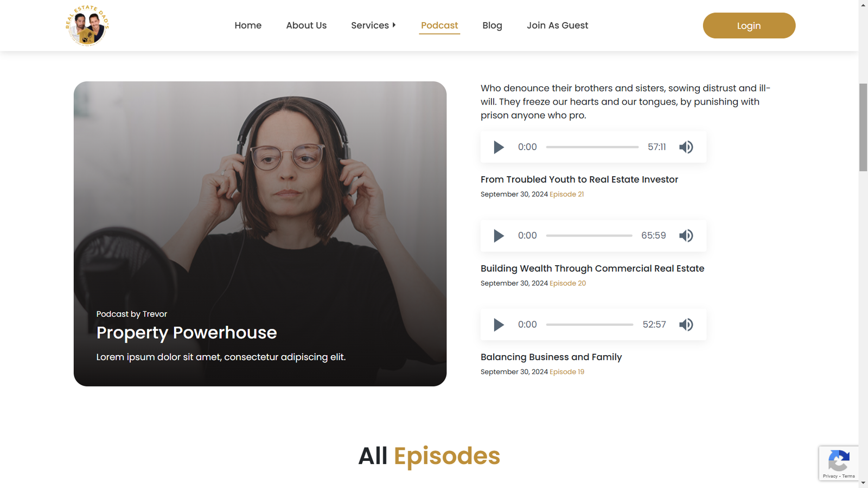Play the 65:59 episode audio

pyautogui.click(x=499, y=236)
